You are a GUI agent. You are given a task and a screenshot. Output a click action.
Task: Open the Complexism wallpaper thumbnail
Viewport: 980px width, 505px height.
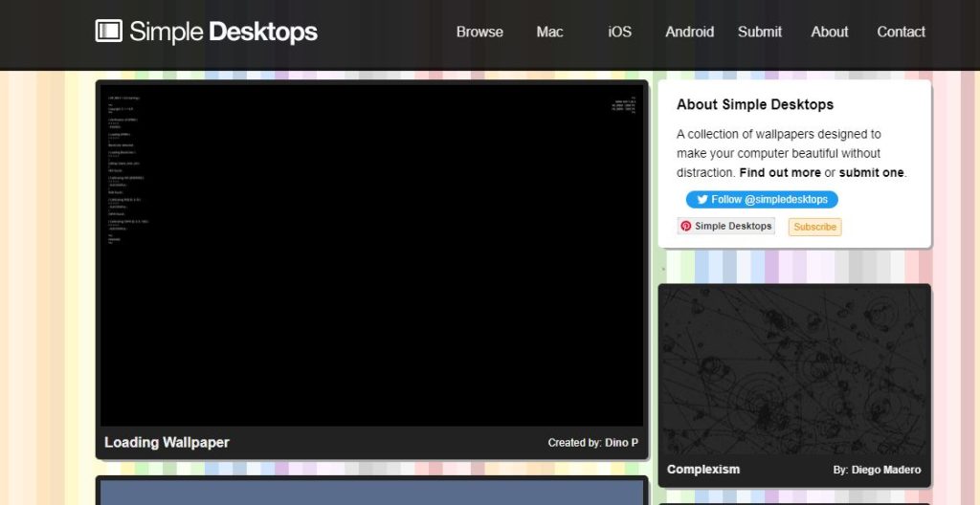[x=794, y=371]
